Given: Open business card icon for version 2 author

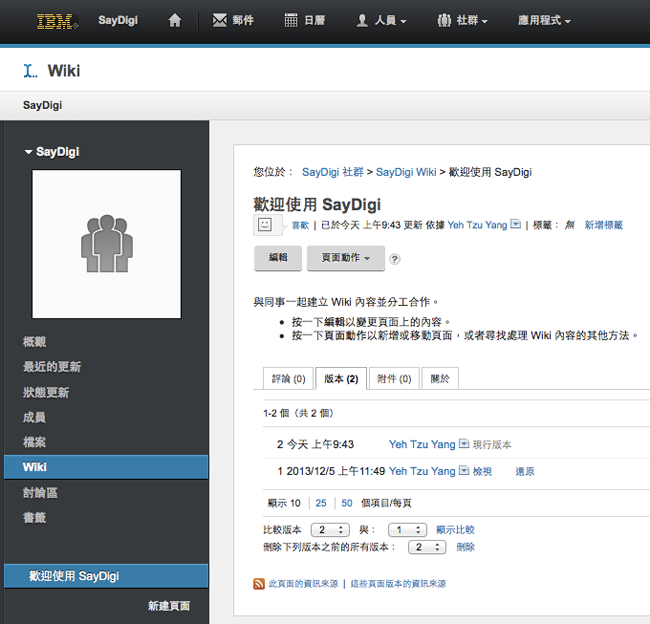Looking at the screenshot, I should pyautogui.click(x=464, y=444).
